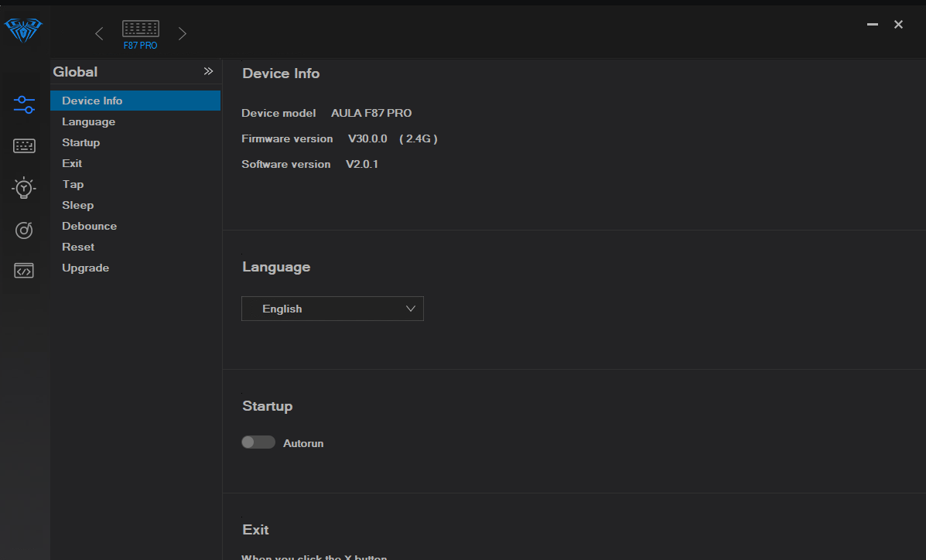Go to next device with right arrow
The image size is (926, 560).
tap(182, 34)
